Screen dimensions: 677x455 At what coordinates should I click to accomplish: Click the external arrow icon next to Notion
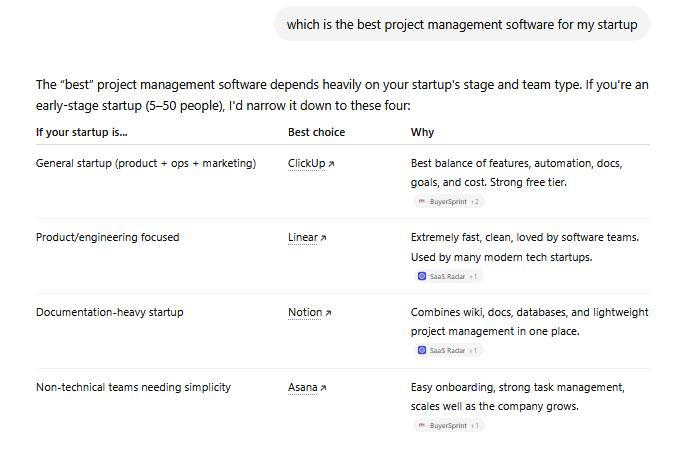pyautogui.click(x=328, y=313)
